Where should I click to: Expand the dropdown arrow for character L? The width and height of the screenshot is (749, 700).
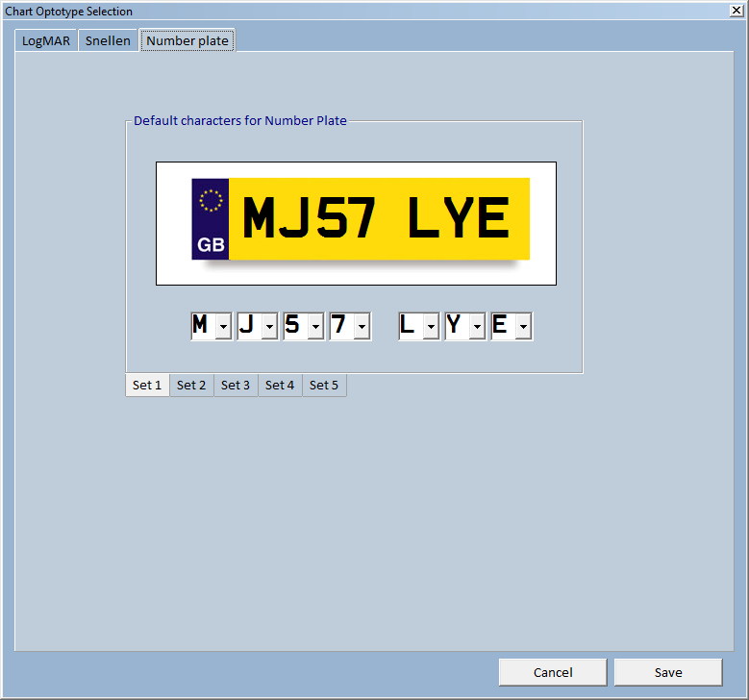click(x=432, y=326)
